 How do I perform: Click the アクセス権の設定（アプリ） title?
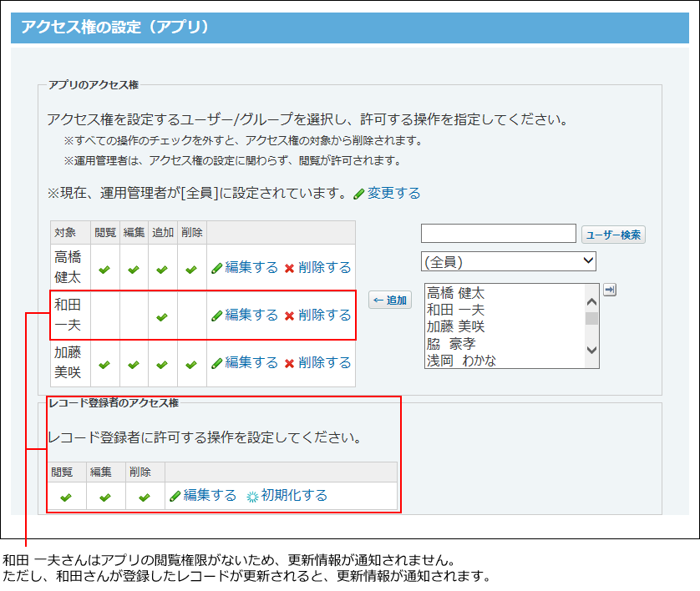pos(115,27)
